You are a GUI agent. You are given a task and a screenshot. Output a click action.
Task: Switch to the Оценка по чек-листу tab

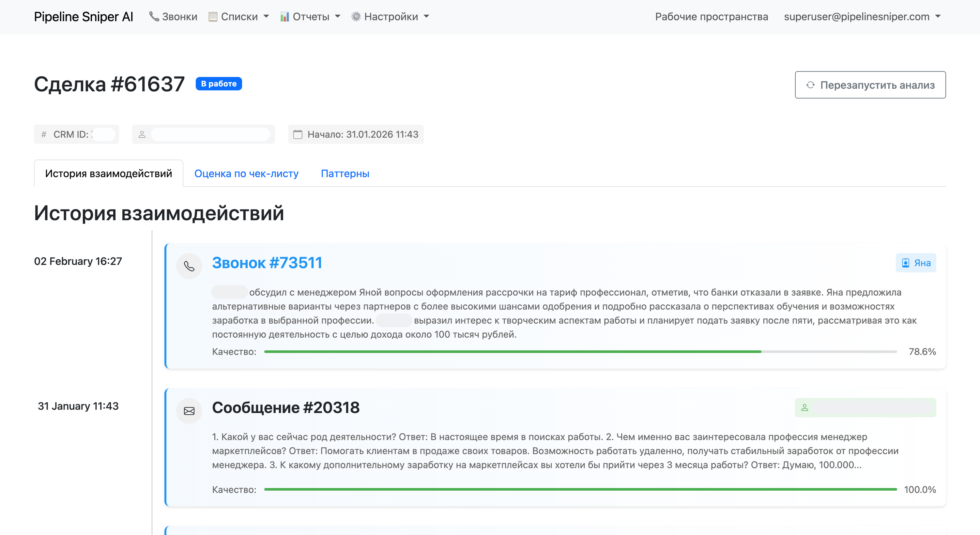click(247, 174)
